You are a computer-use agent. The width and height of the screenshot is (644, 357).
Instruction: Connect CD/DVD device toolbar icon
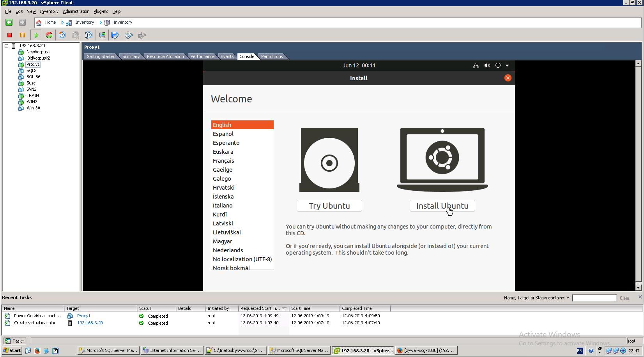pyautogui.click(x=129, y=35)
